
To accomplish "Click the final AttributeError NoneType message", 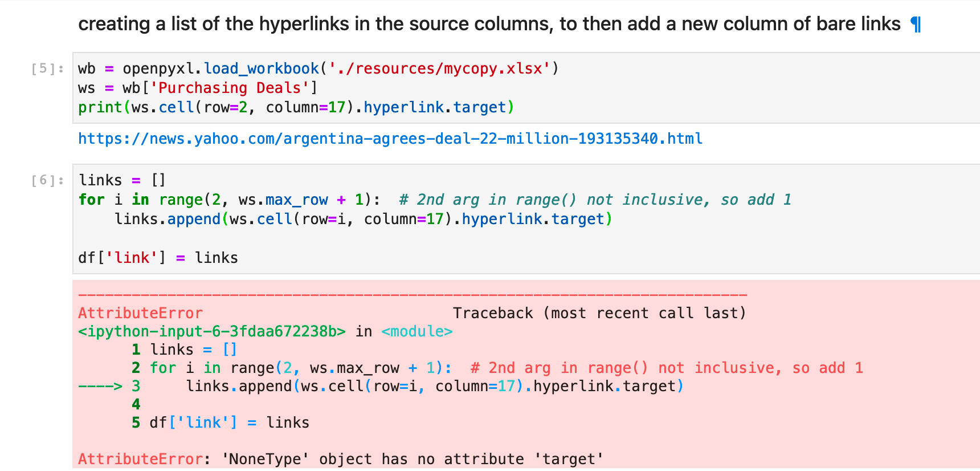I will [341, 459].
